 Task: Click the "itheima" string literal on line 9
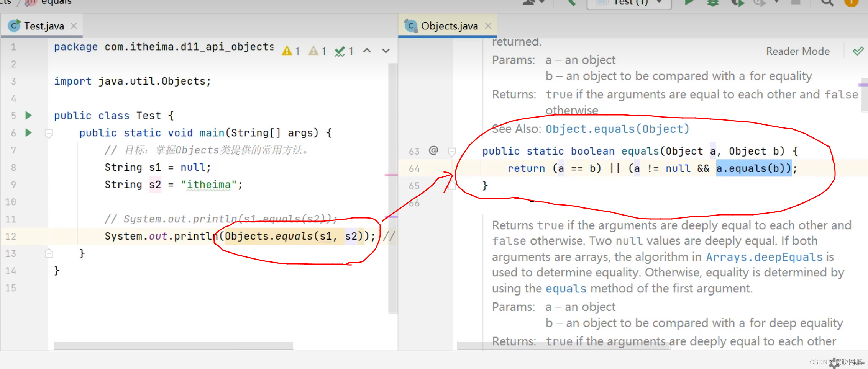pos(208,184)
